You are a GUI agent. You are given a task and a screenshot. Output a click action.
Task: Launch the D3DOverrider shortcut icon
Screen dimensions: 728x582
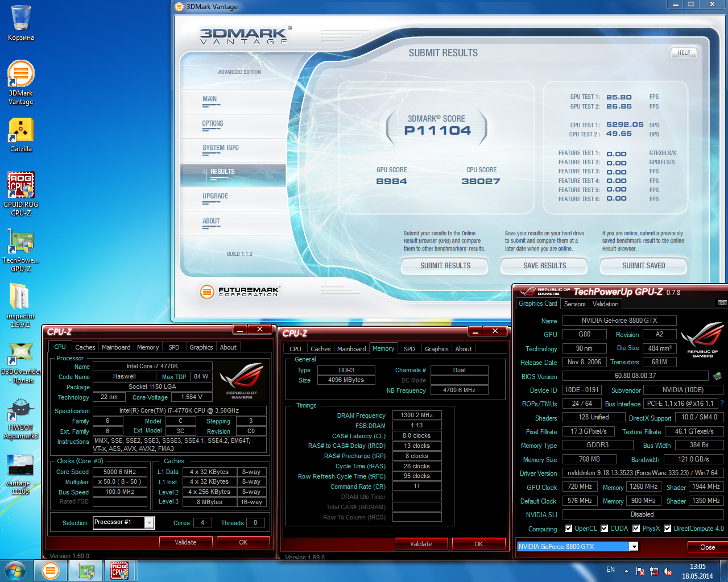21,363
